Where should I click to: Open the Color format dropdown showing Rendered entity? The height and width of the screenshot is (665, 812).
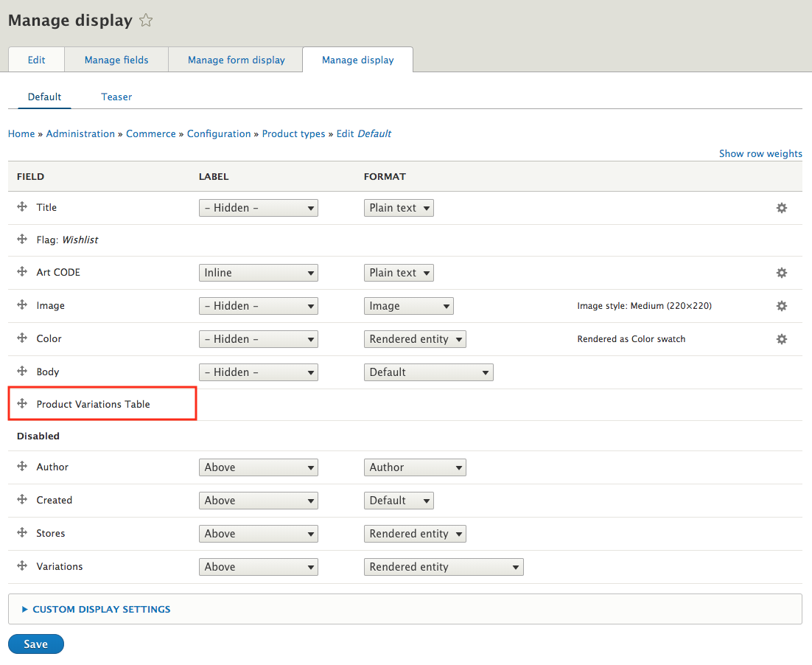(x=415, y=339)
